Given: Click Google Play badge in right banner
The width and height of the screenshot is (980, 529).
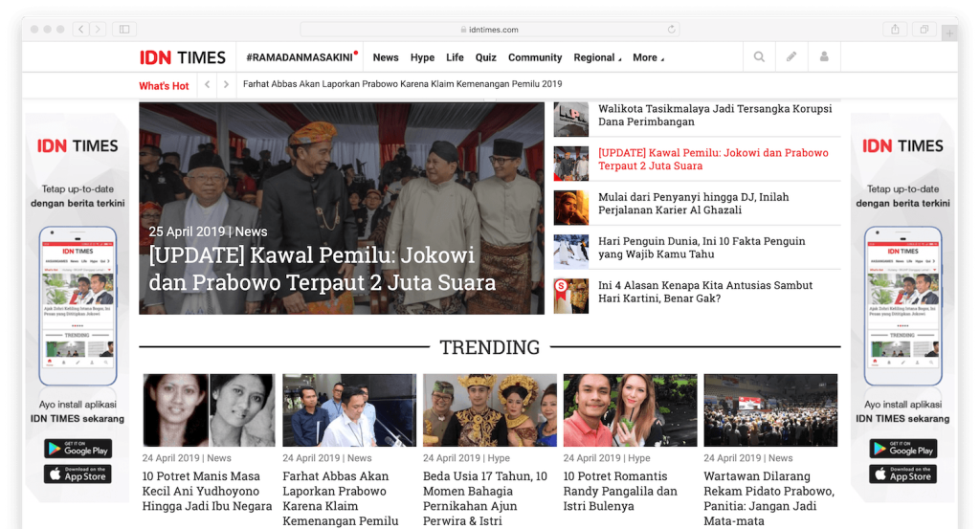Looking at the screenshot, I should pos(902,449).
